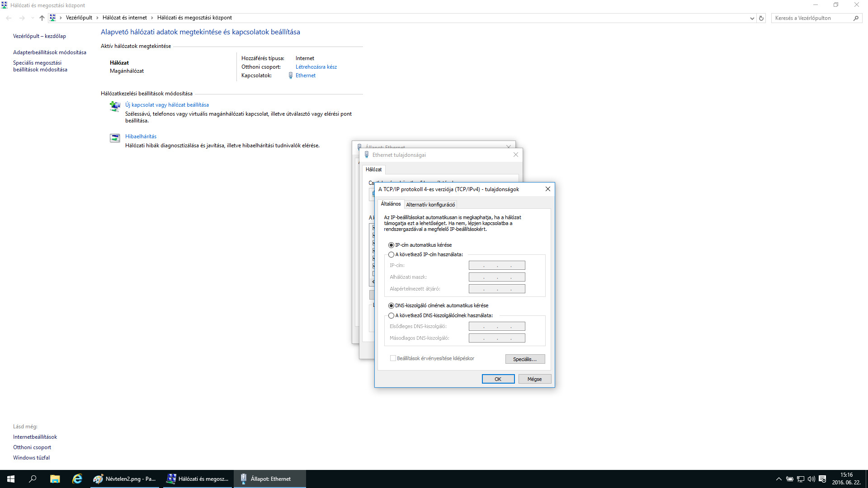Open Speciális megosztási beállítások módosítása

40,66
